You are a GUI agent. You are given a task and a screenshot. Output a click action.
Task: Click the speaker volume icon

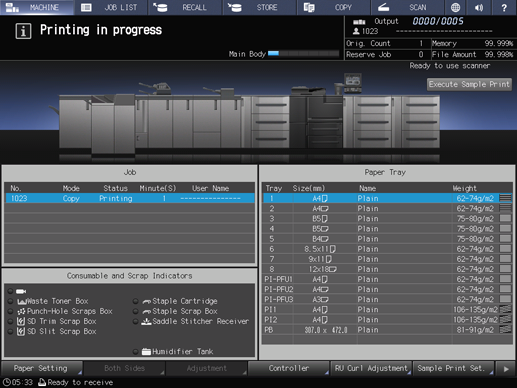click(x=479, y=7)
